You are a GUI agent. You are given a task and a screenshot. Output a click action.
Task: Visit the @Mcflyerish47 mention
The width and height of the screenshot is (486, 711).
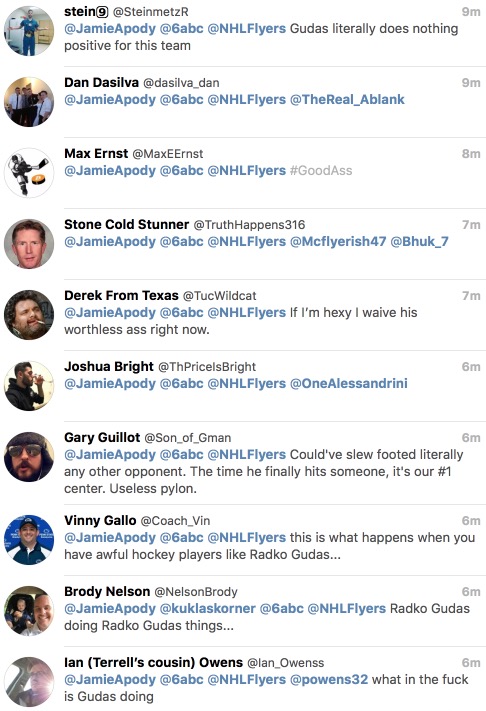(338, 242)
